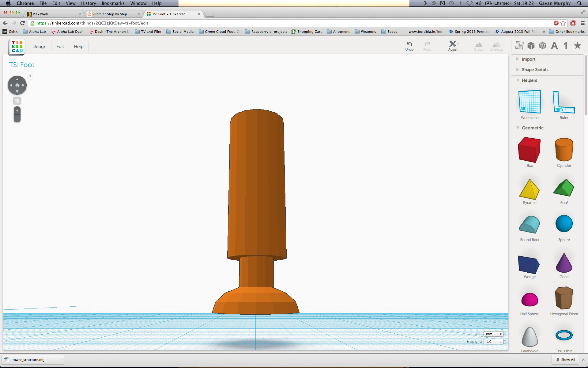This screenshot has height=368, width=588.
Task: Click the home view button in navigation wheel
Action: [x=17, y=85]
